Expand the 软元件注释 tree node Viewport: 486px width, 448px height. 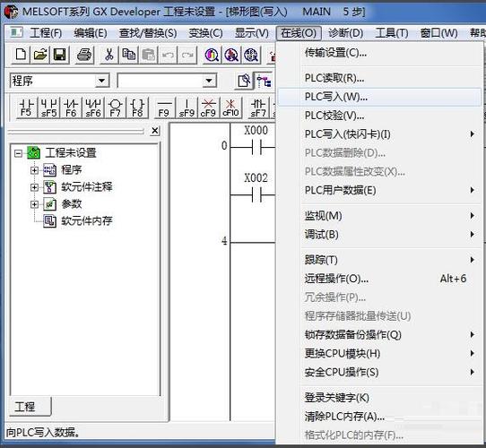coord(34,187)
